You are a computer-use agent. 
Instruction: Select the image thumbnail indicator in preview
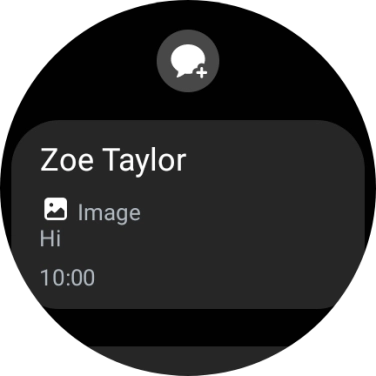(56, 209)
